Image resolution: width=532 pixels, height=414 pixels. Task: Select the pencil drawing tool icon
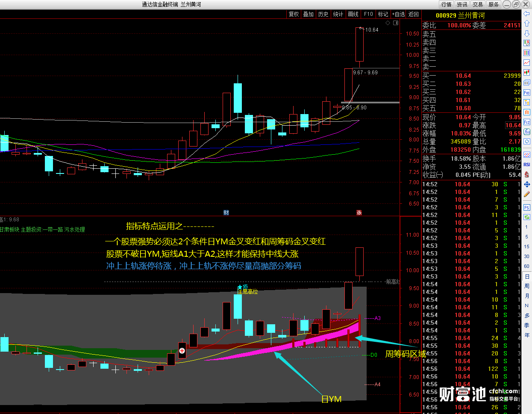(x=527, y=194)
